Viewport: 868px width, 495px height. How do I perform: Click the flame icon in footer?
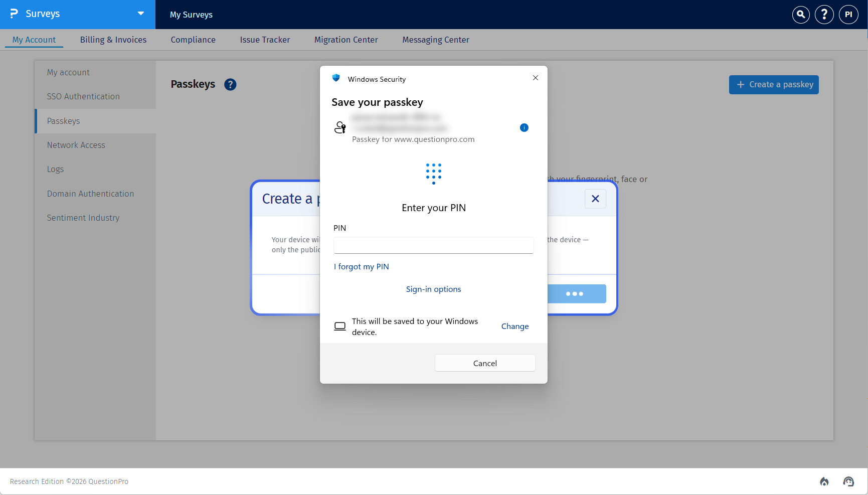[824, 481]
